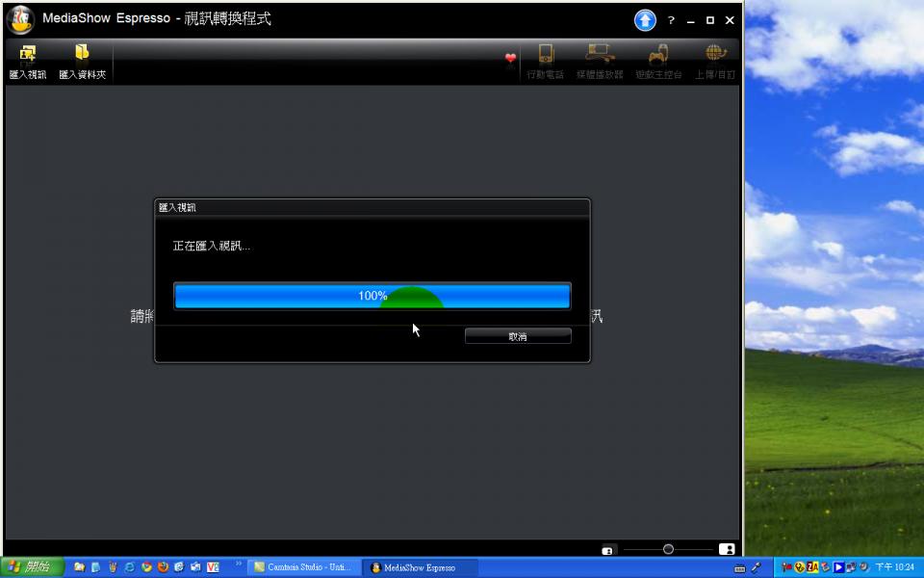Click the 100% import progress bar
The height and width of the screenshot is (578, 924).
coord(372,296)
